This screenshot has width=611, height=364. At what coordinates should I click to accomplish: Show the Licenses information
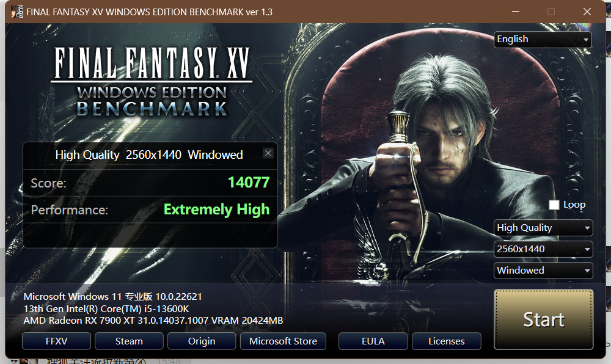pyautogui.click(x=446, y=341)
